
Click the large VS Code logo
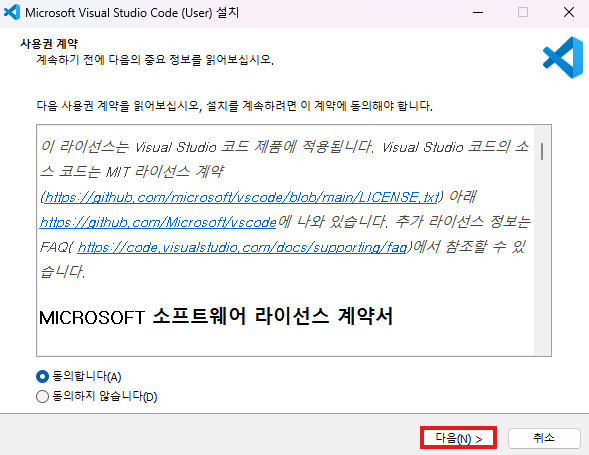[x=563, y=57]
